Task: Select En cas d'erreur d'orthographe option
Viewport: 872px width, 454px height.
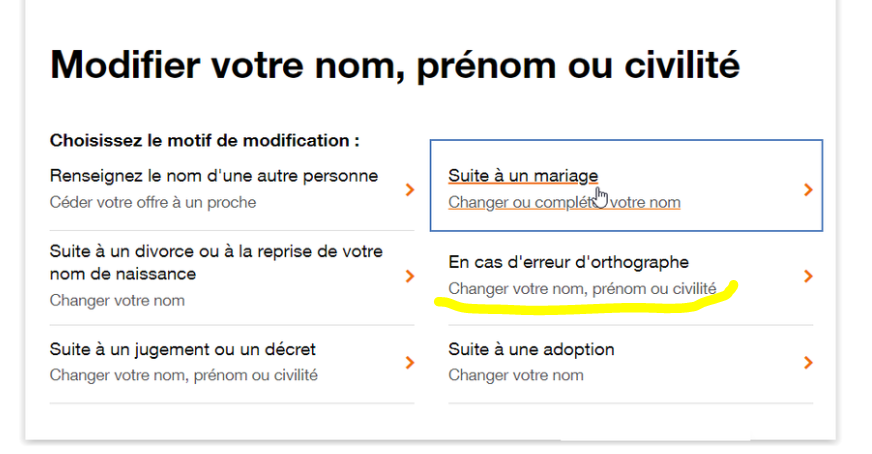Action: coord(568,262)
